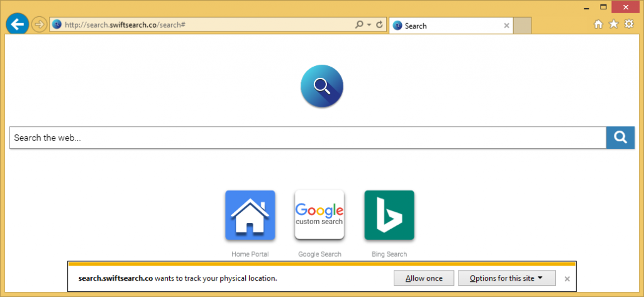The width and height of the screenshot is (644, 297).
Task: Expand the address bar autocomplete dropdown arrow
Action: 369,25
